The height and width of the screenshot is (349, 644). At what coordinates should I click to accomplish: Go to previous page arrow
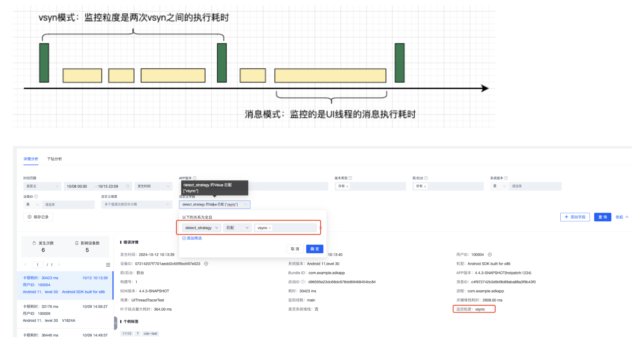(x=26, y=264)
